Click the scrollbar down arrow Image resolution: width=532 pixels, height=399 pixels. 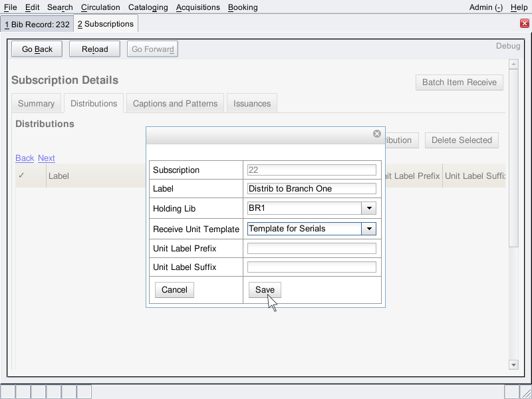click(513, 364)
